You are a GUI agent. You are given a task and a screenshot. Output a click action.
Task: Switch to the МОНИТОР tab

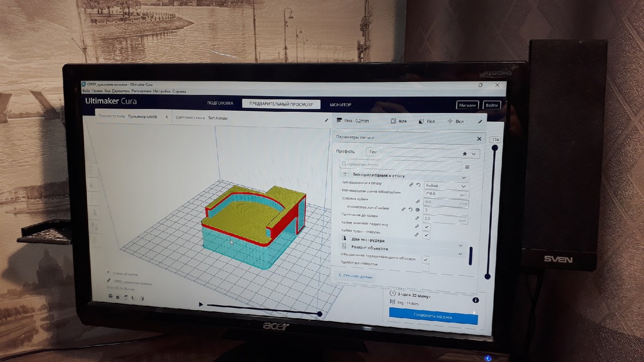[341, 105]
